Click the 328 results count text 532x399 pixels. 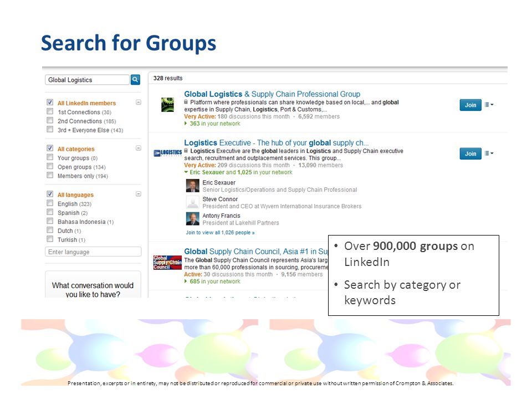point(168,78)
